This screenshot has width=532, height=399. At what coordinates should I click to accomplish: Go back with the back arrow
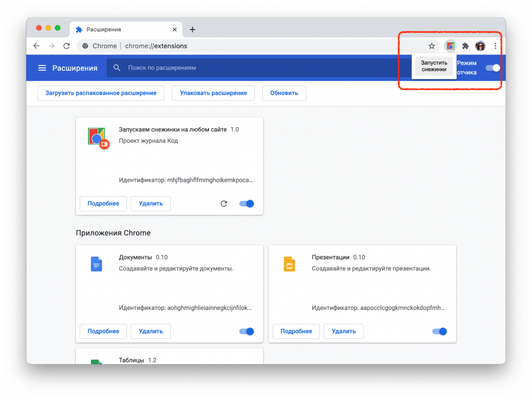(x=36, y=46)
